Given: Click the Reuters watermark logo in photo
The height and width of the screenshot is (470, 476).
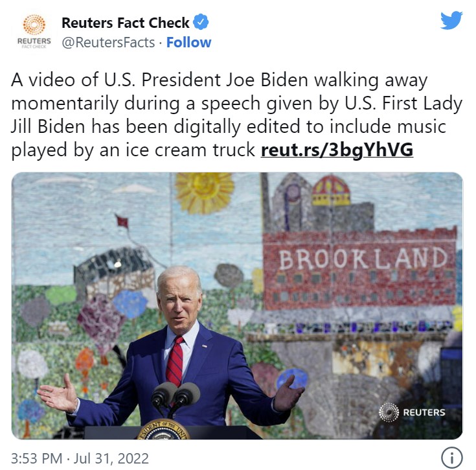Looking at the screenshot, I should click(x=412, y=412).
